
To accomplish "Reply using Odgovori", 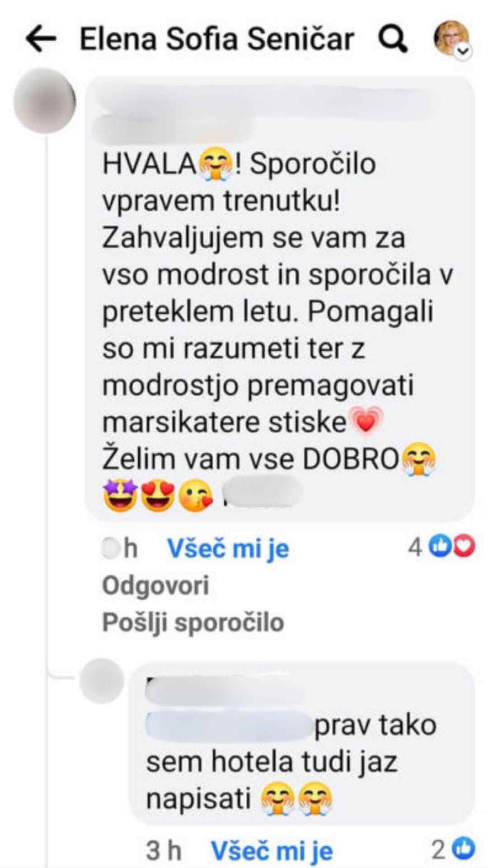I will pos(155,585).
